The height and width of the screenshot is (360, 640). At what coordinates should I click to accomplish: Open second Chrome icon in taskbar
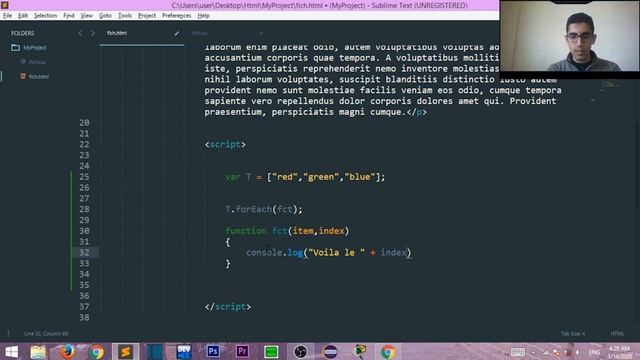[x=388, y=351]
